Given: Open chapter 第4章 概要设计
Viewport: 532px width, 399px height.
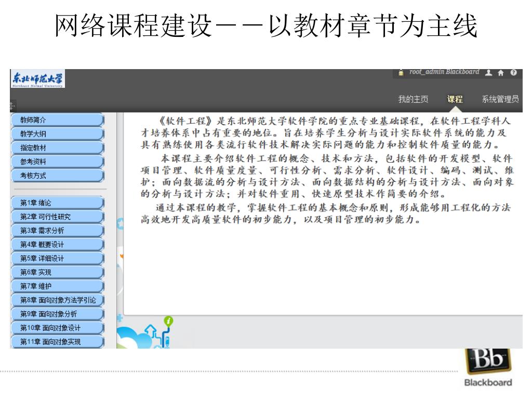Looking at the screenshot, I should pyautogui.click(x=57, y=245).
